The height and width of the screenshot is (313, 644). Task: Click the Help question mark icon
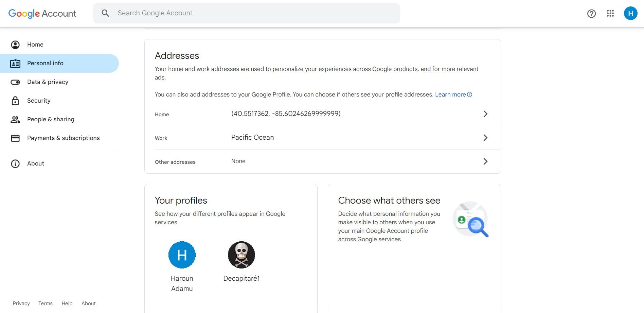point(591,14)
